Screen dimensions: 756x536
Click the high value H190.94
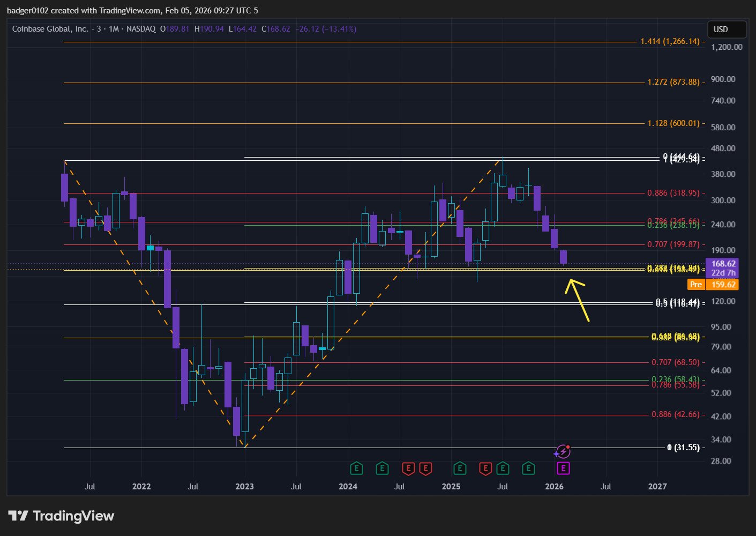pos(209,29)
